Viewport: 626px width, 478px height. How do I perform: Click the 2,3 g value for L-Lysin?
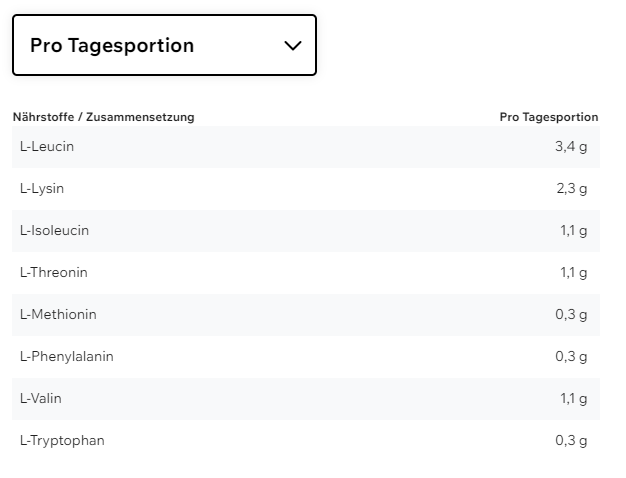coord(571,189)
